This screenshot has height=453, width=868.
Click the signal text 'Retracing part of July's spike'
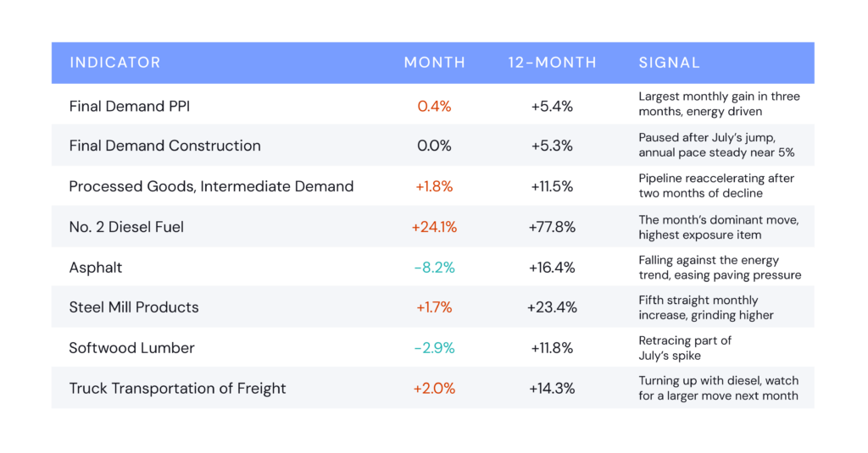point(685,348)
